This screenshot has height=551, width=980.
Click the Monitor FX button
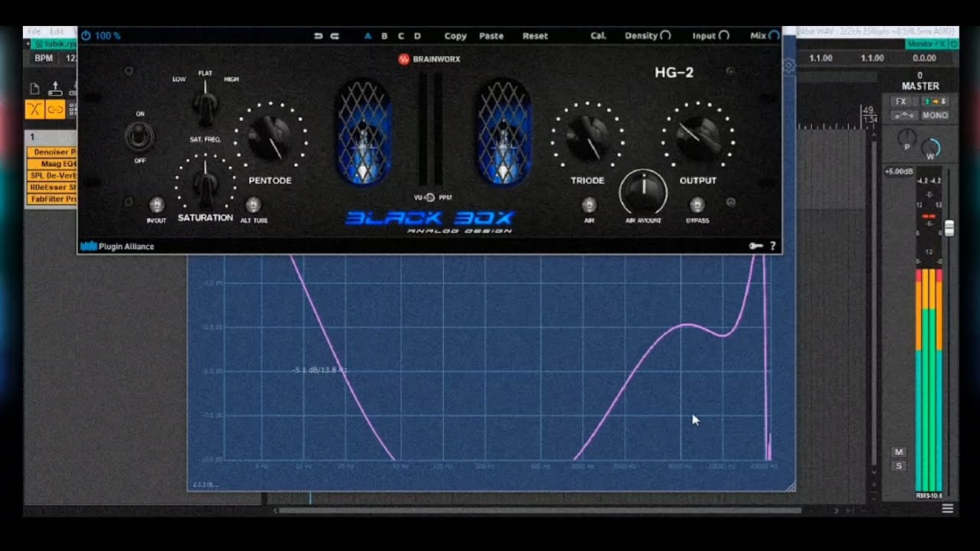click(x=926, y=44)
